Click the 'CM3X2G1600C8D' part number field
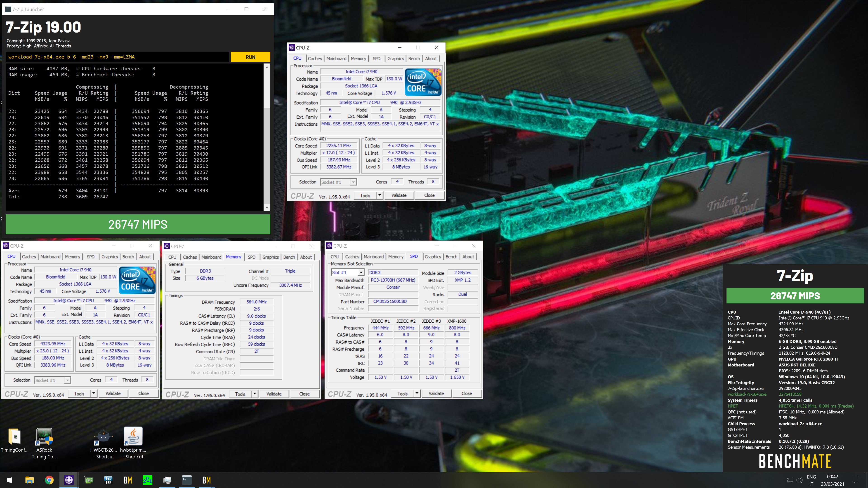Screen dimensions: 868x488 click(x=393, y=301)
